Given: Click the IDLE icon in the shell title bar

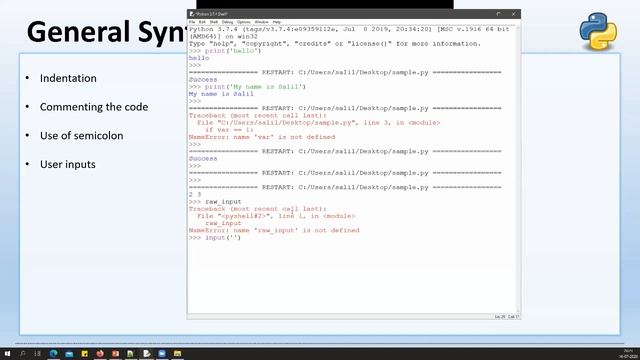Looking at the screenshot, I should 192,14.
